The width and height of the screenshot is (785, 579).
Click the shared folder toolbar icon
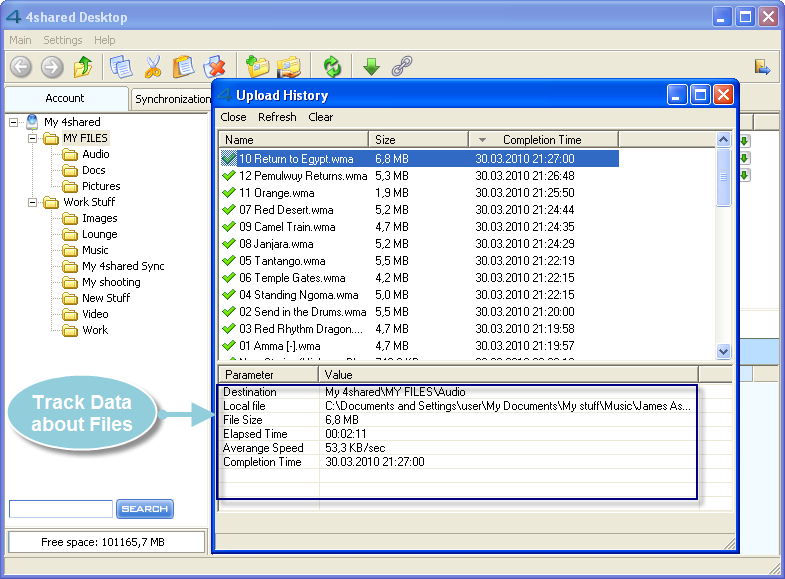click(x=289, y=67)
